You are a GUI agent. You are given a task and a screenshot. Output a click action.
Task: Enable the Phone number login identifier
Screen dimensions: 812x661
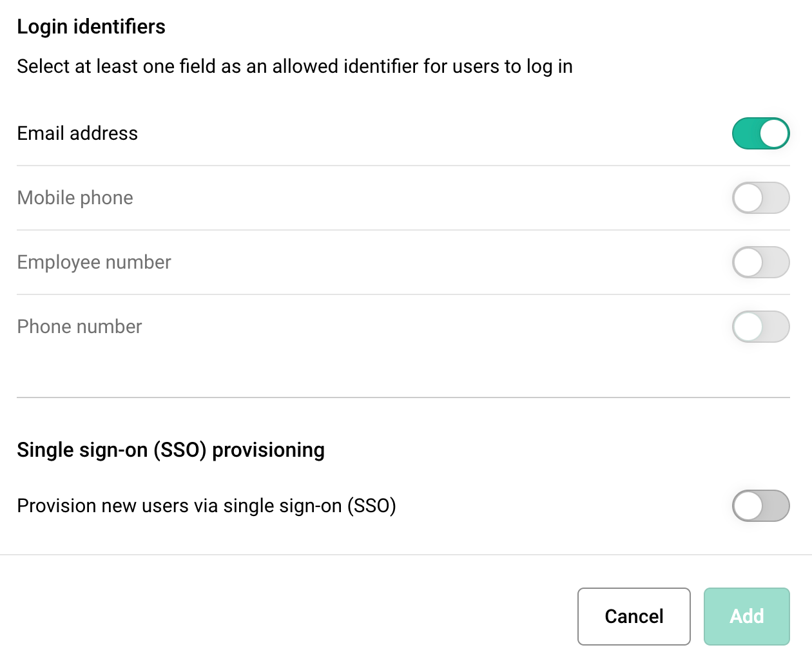coord(761,327)
